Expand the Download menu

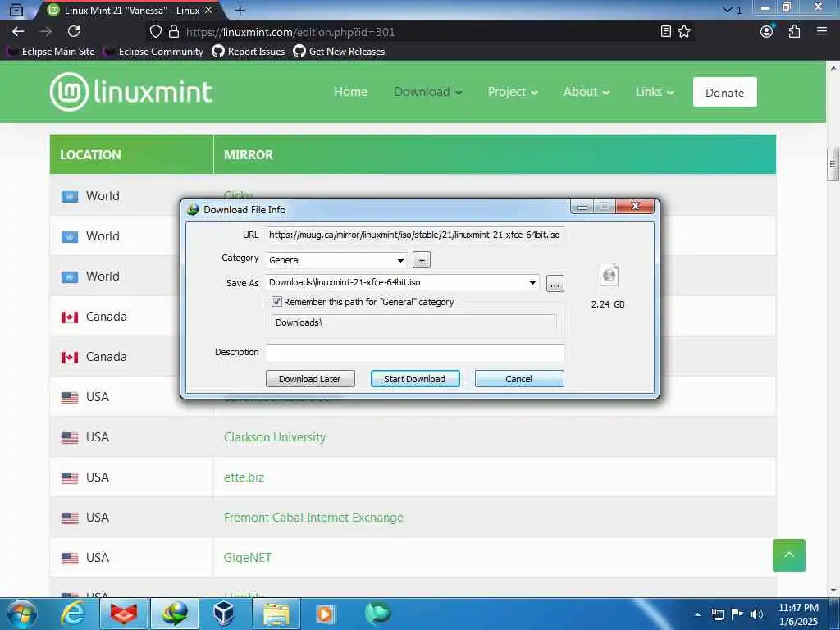428,92
